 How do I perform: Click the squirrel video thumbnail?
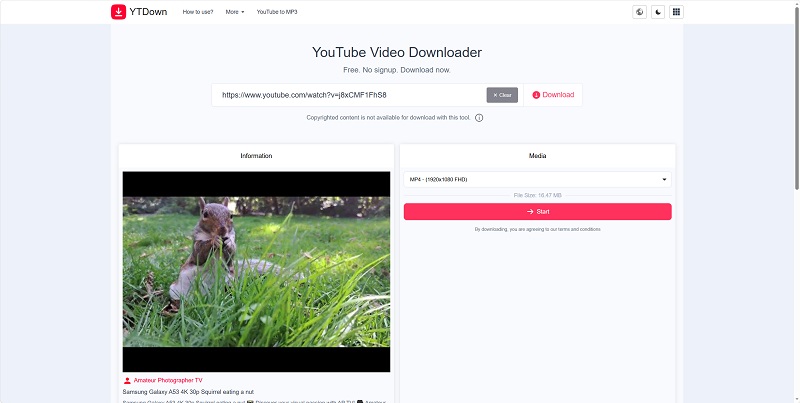tap(256, 271)
